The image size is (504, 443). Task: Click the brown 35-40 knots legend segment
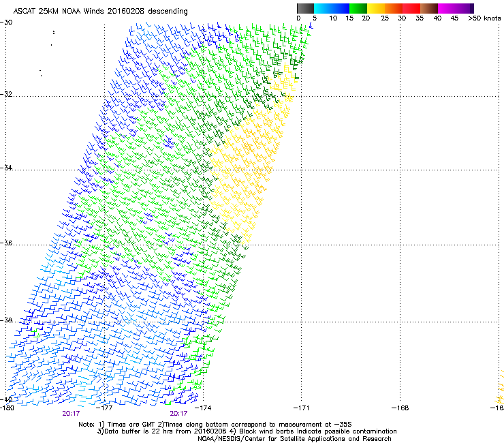click(x=429, y=8)
